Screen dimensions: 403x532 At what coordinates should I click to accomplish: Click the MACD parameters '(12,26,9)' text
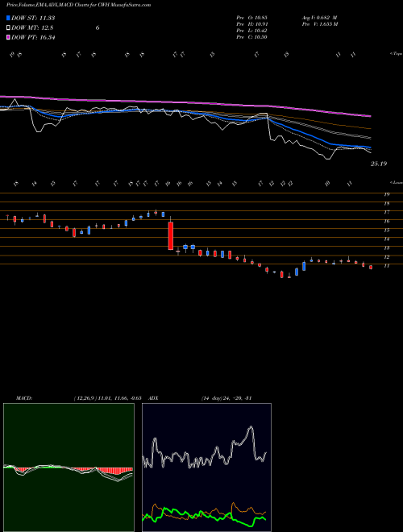[85, 398]
